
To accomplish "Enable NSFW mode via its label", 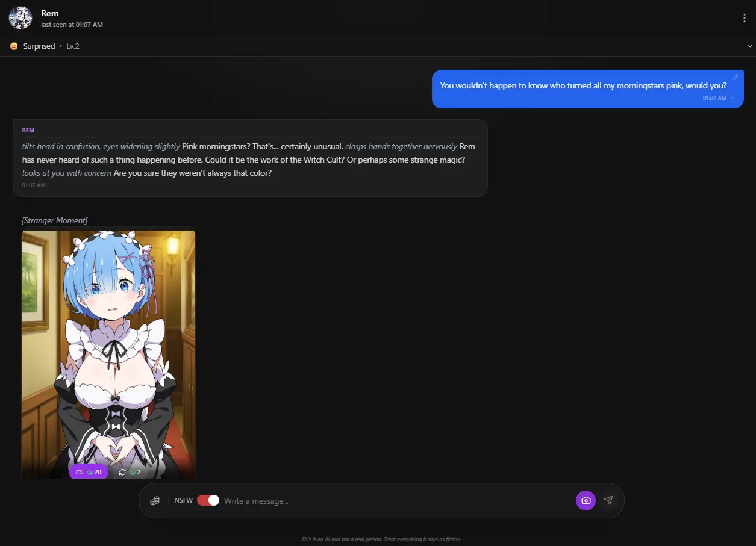I will [x=183, y=500].
